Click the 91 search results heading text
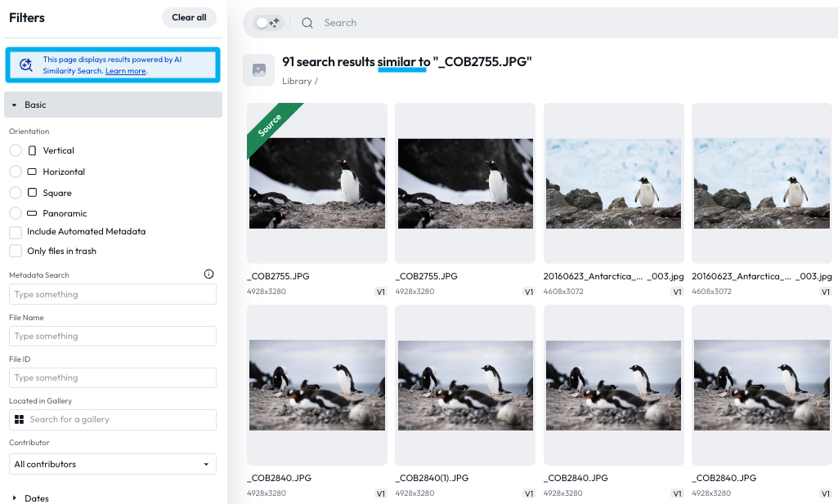The image size is (838, 504). click(406, 62)
